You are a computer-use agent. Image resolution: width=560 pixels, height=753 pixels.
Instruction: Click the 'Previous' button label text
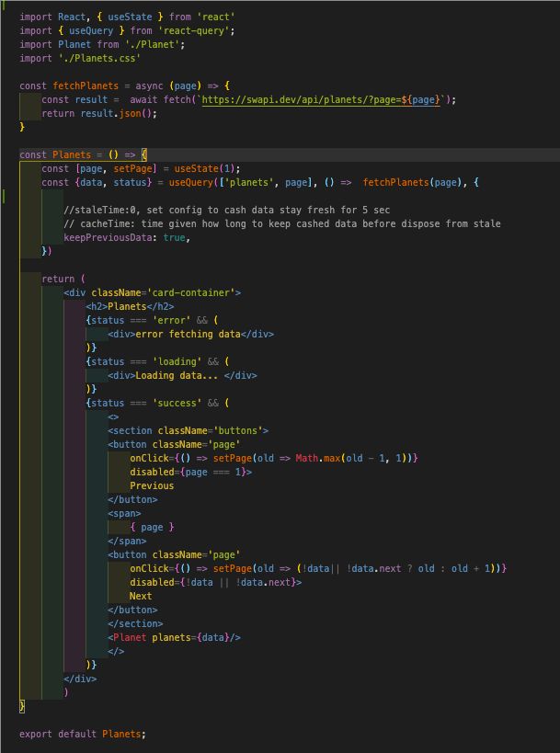[152, 485]
